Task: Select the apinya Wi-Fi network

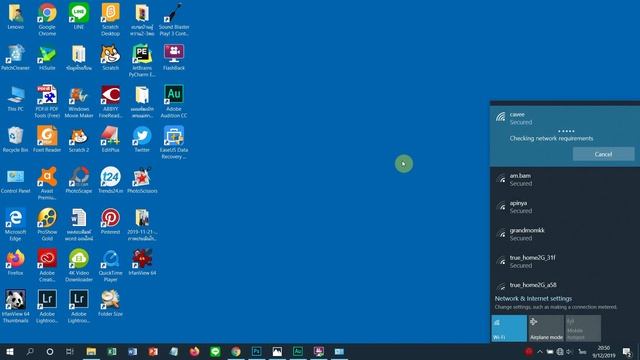Action: pyautogui.click(x=565, y=207)
